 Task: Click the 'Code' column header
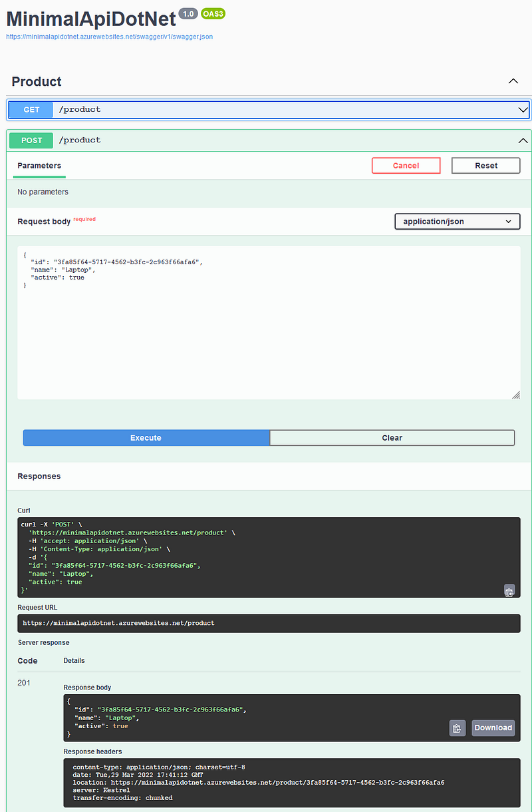pos(27,661)
